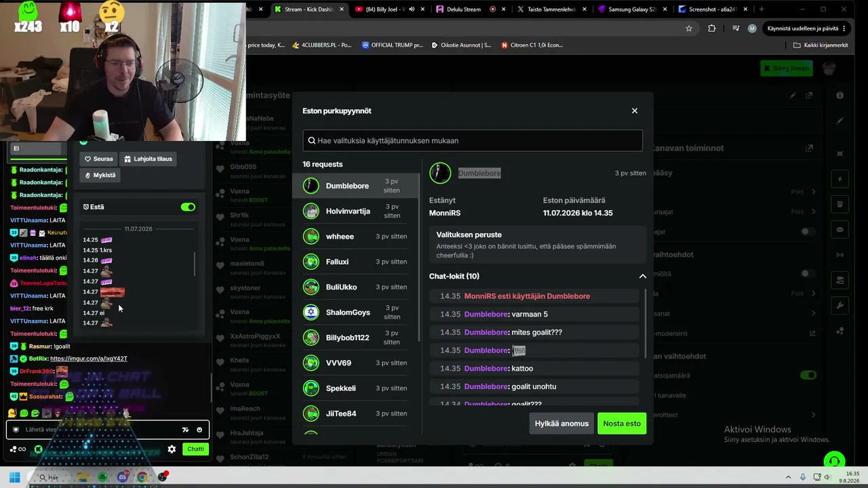868x488 pixels.
Task: Open the emoji picker in chat input
Action: click(199, 430)
